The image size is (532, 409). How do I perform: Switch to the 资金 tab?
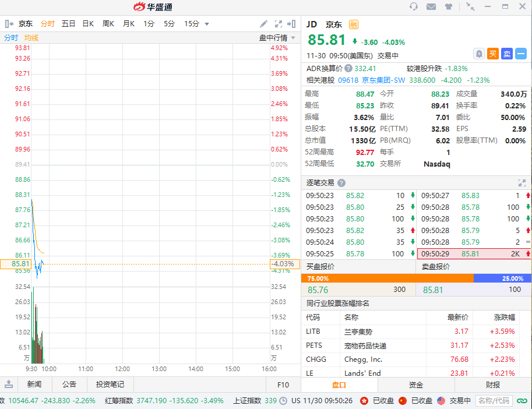coord(416,385)
